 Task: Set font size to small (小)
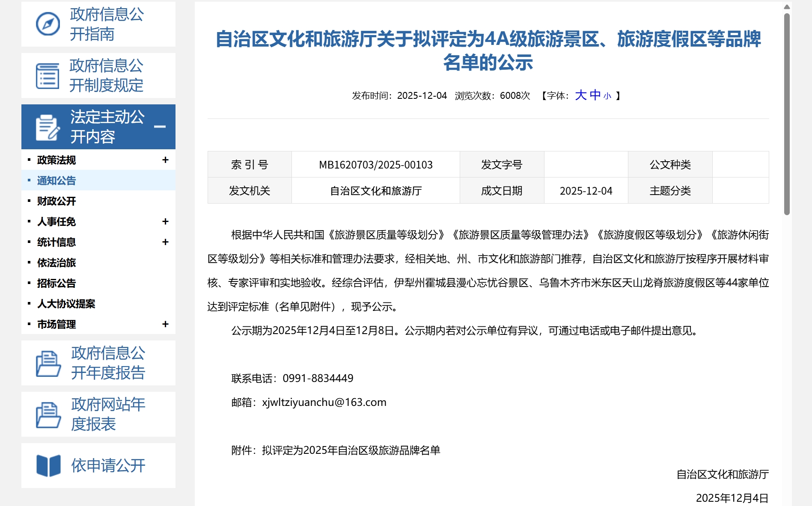pyautogui.click(x=607, y=96)
